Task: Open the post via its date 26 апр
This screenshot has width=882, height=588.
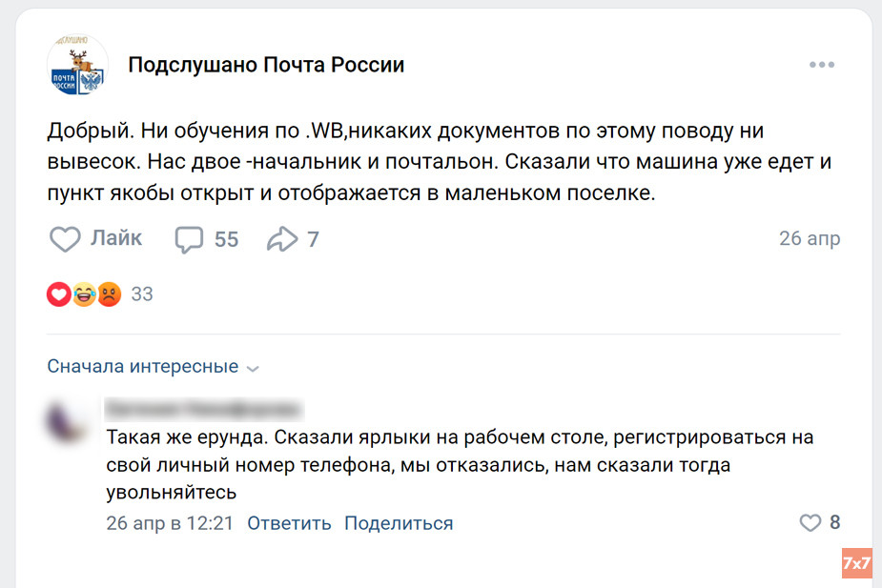Action: click(x=810, y=238)
